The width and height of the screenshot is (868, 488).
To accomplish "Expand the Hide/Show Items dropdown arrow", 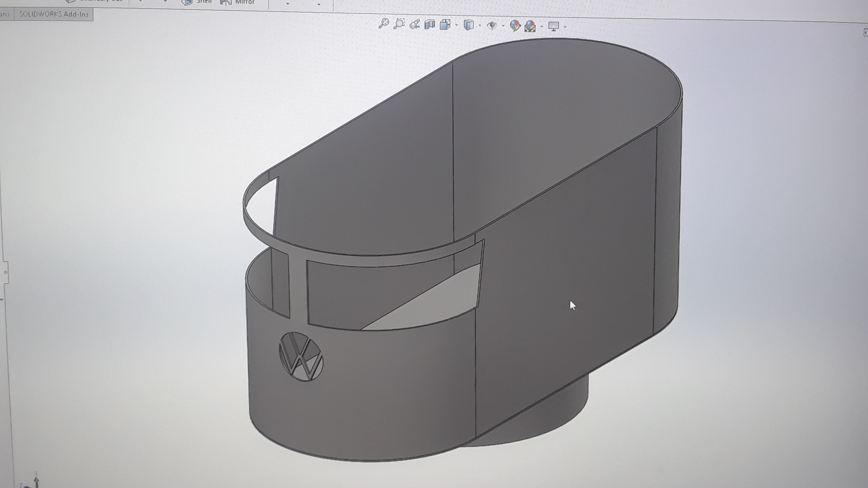I will pyautogui.click(x=503, y=26).
